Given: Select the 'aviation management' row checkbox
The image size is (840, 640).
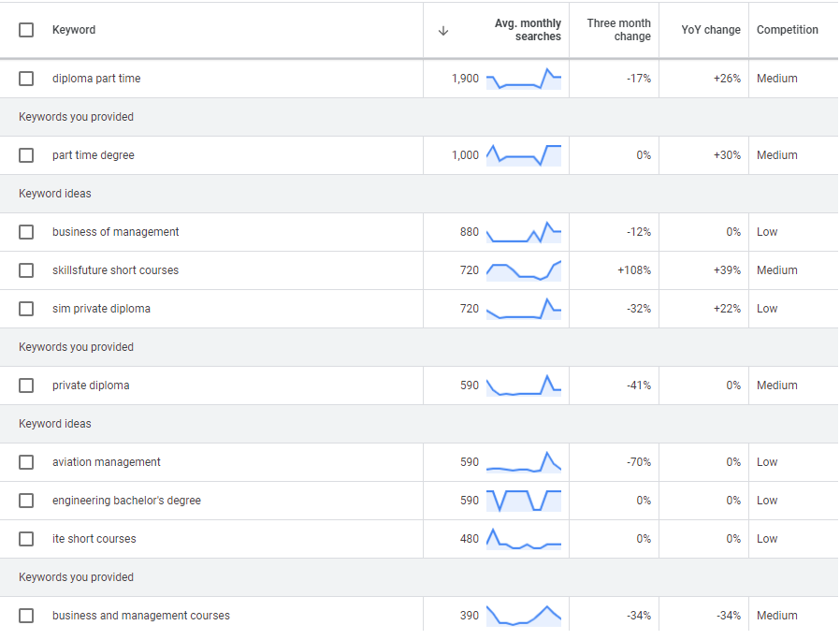Looking at the screenshot, I should [26, 462].
